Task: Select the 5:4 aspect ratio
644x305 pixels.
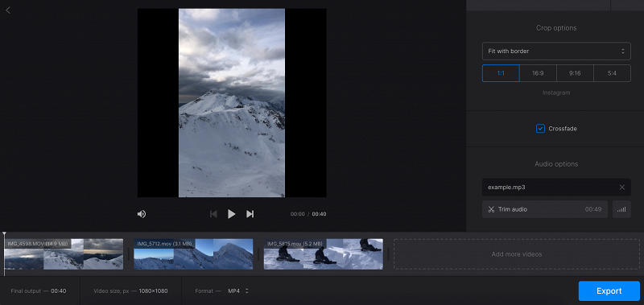Action: pos(612,73)
